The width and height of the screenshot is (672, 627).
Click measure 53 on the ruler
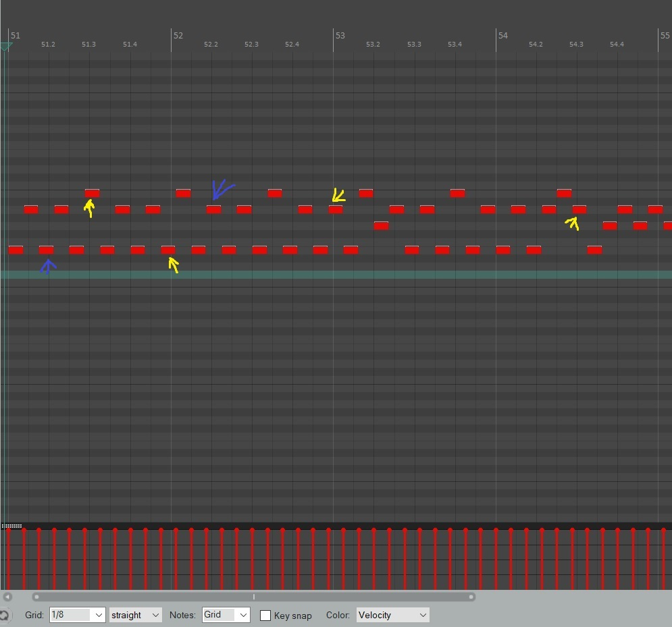340,36
